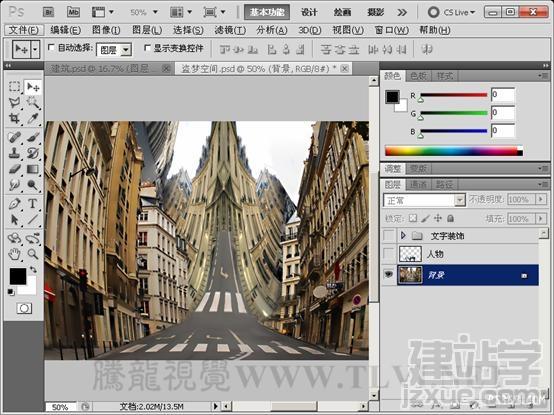Select the Eyedropper tool
The image size is (554, 415).
(x=33, y=118)
